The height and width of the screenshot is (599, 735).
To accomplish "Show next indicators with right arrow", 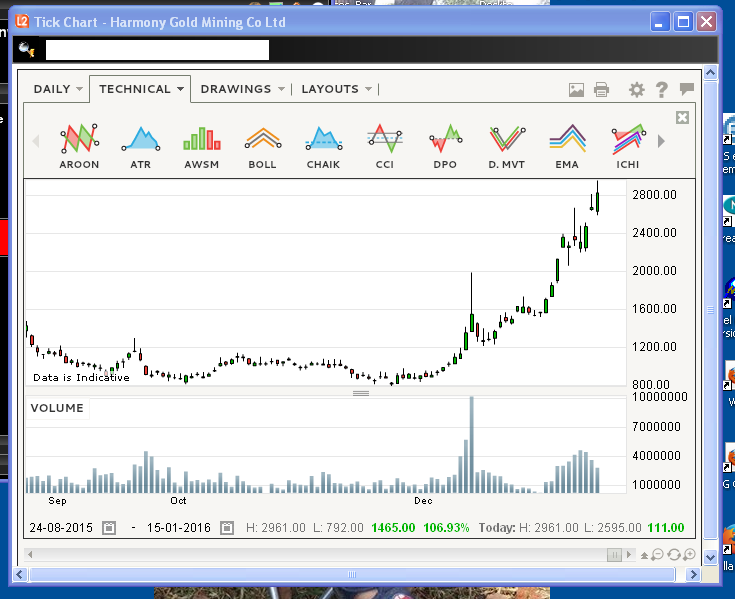I will (661, 141).
